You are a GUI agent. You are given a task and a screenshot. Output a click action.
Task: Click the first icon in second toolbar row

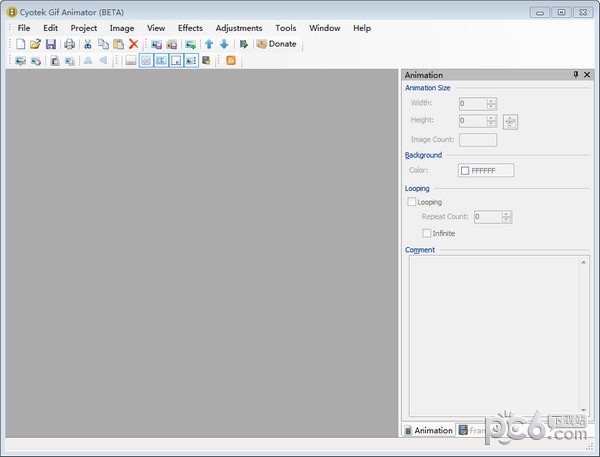(x=21, y=60)
